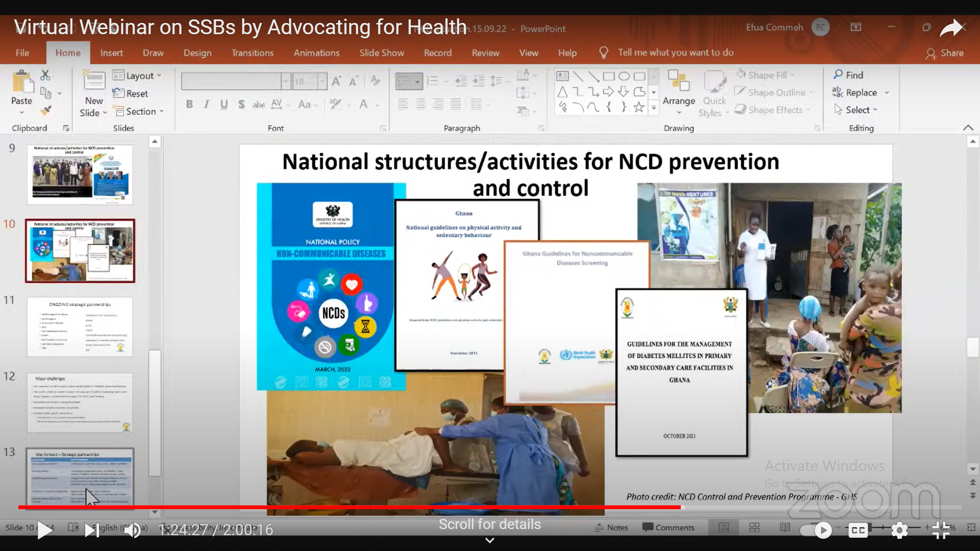This screenshot has width=980, height=551.
Task: Play the video
Action: [x=45, y=531]
